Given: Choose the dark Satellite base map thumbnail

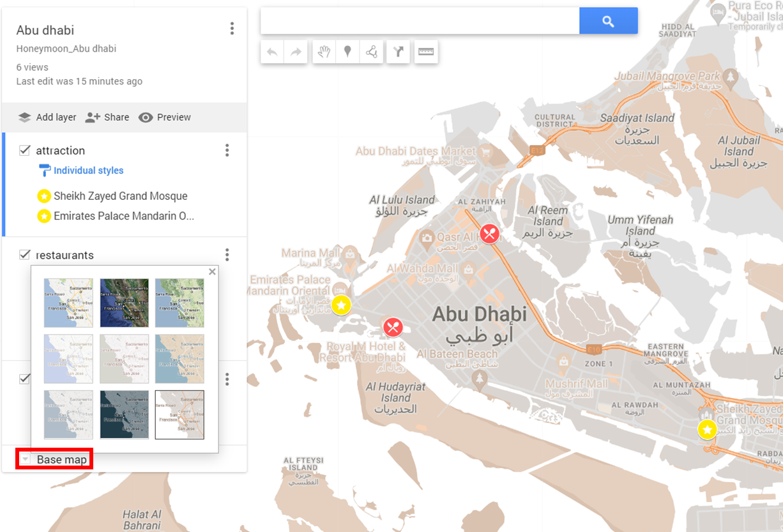Looking at the screenshot, I should 124,303.
